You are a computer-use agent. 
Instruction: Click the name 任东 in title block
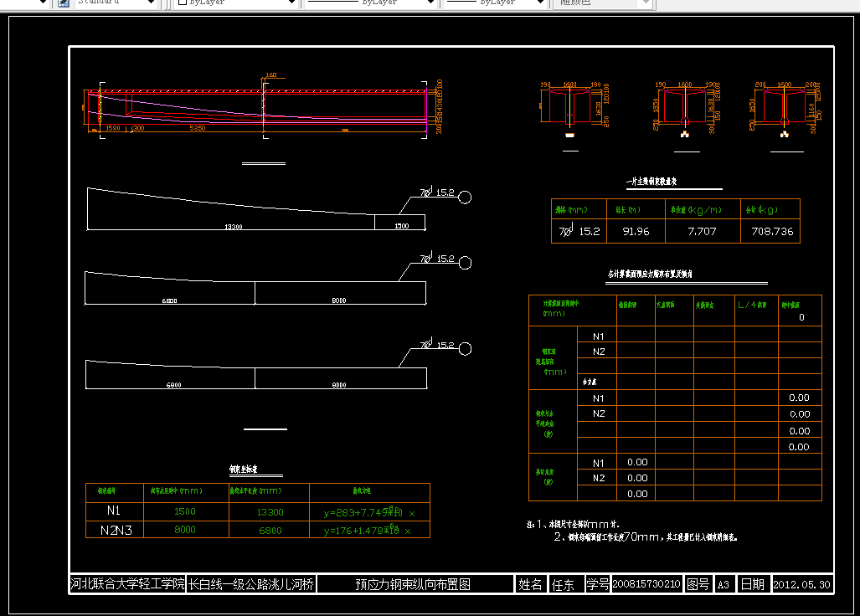563,585
